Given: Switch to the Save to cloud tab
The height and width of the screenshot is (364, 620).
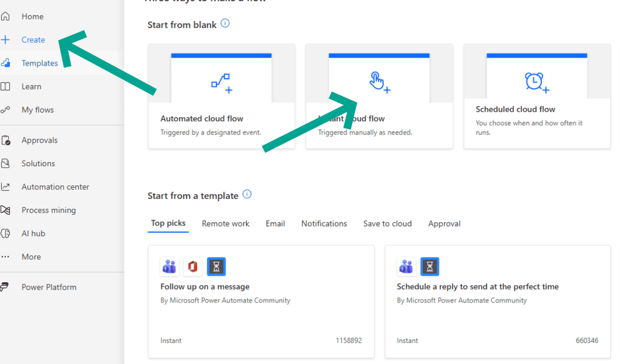Looking at the screenshot, I should pos(387,223).
